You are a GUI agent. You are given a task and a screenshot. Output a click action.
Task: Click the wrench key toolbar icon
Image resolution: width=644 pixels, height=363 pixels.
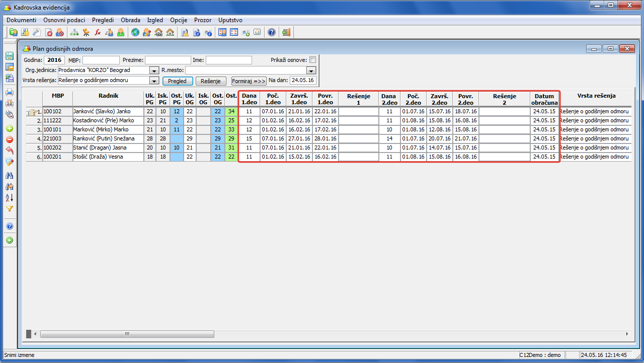pyautogui.click(x=36, y=33)
